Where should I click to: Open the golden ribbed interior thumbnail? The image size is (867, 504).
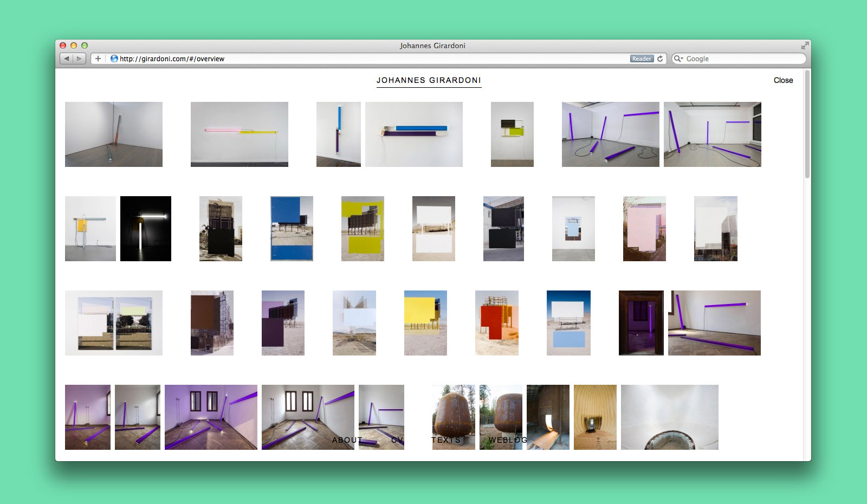click(x=595, y=417)
